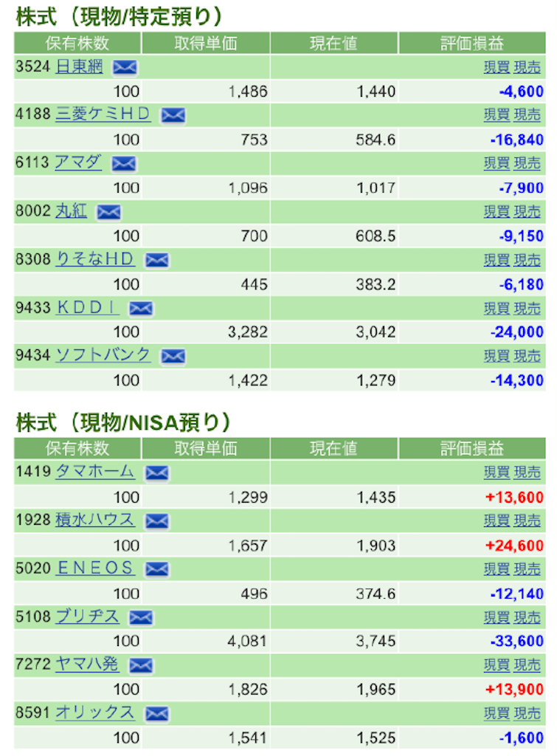The width and height of the screenshot is (557, 756).
Task: Click 現買 for 積水ハウス
Action: click(497, 520)
